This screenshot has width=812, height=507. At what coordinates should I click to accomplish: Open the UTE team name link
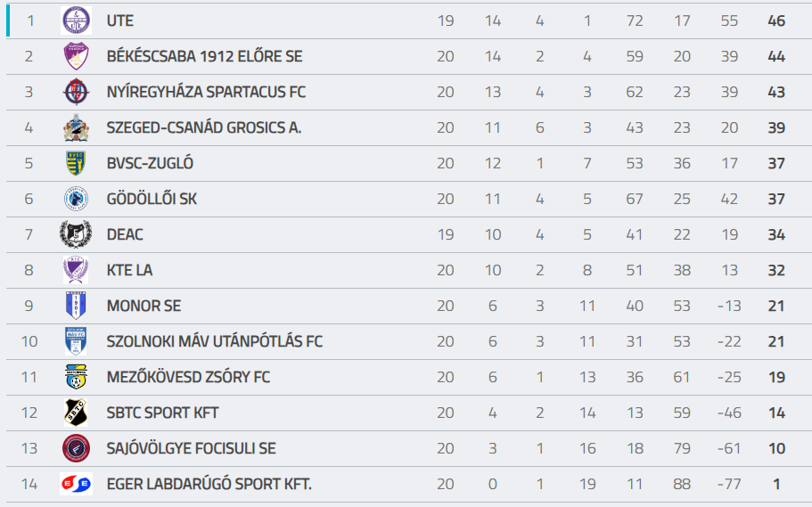(x=120, y=20)
